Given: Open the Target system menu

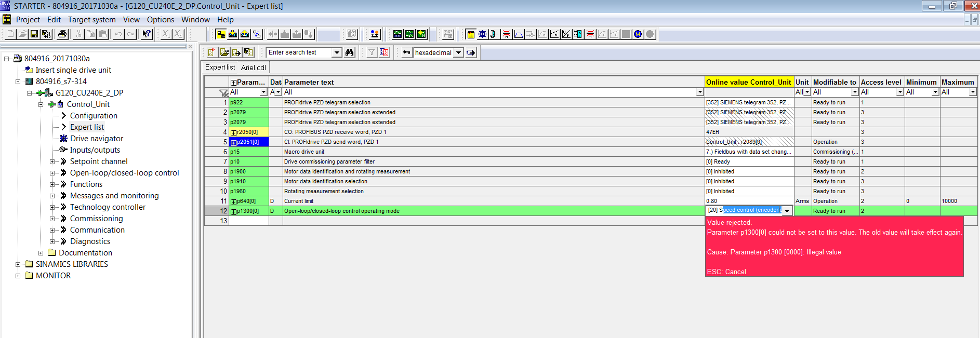Looking at the screenshot, I should tap(92, 20).
